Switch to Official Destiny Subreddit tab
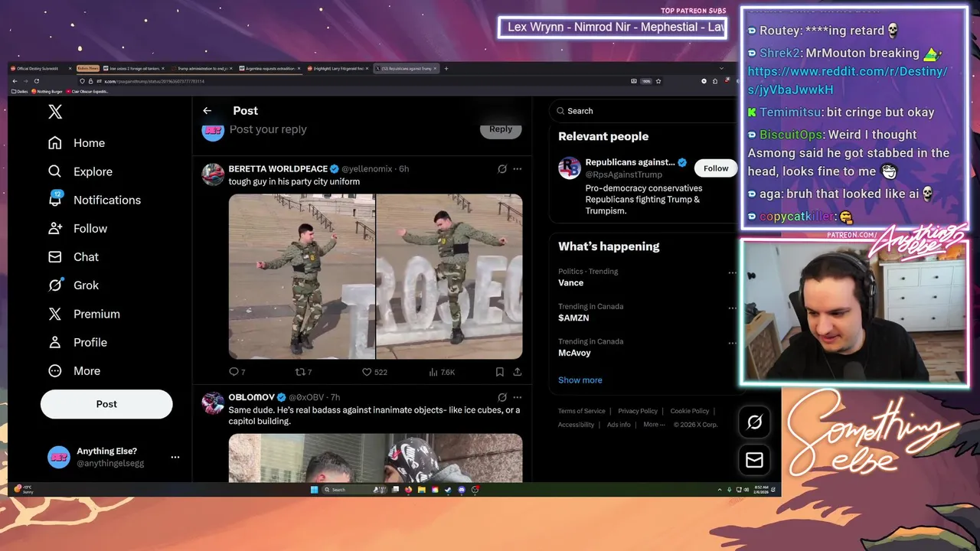The image size is (980, 551). point(41,68)
